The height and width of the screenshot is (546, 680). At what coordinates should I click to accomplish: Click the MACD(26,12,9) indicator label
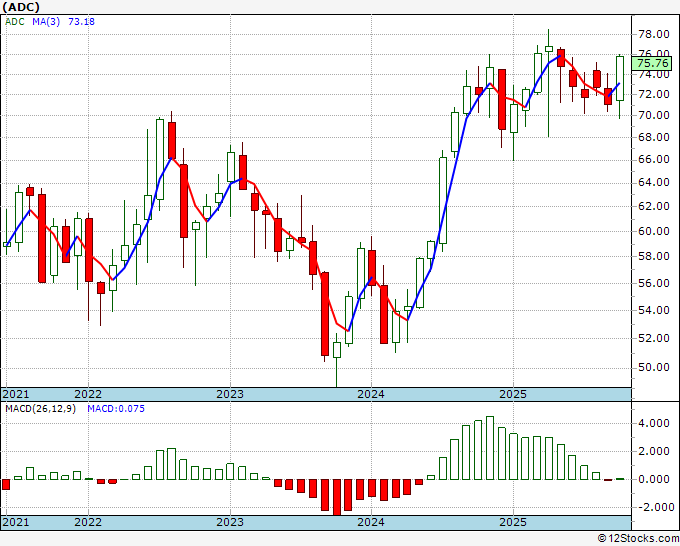[x=40, y=409]
